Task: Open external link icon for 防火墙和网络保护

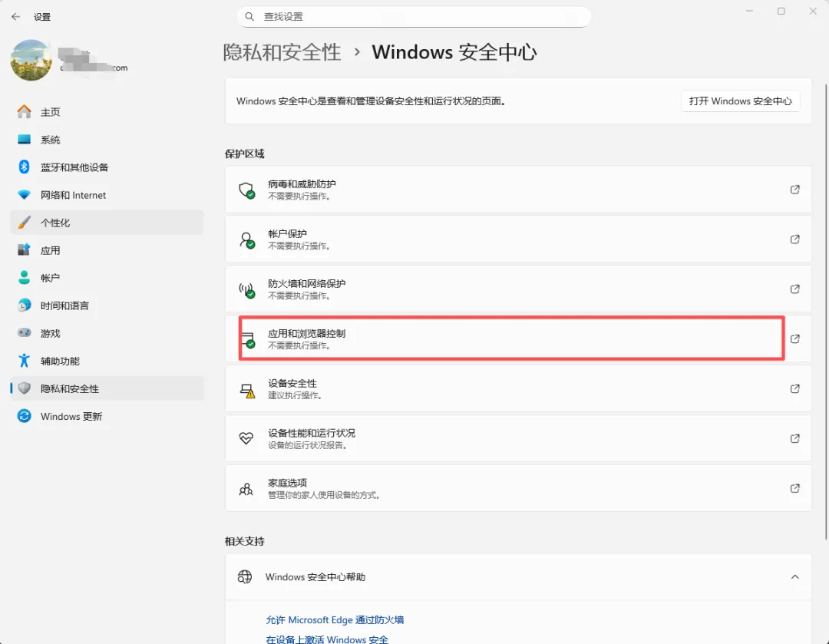Action: click(794, 289)
